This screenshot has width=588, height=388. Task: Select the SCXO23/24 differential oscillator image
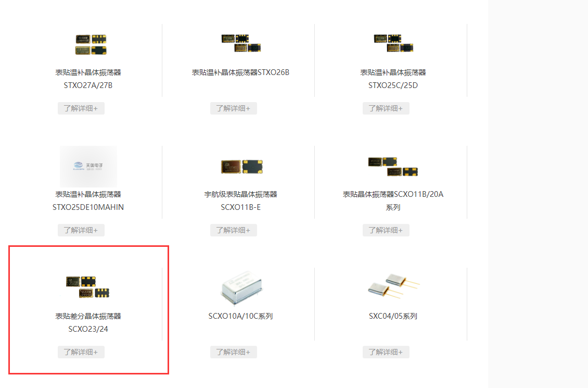[88, 287]
